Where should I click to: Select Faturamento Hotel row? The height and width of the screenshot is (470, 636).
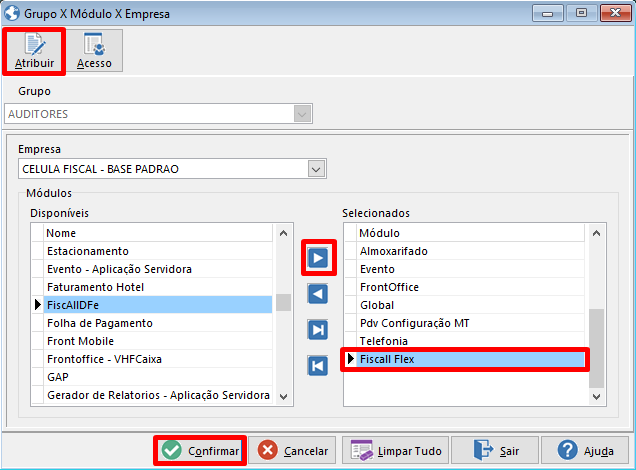[x=158, y=287]
